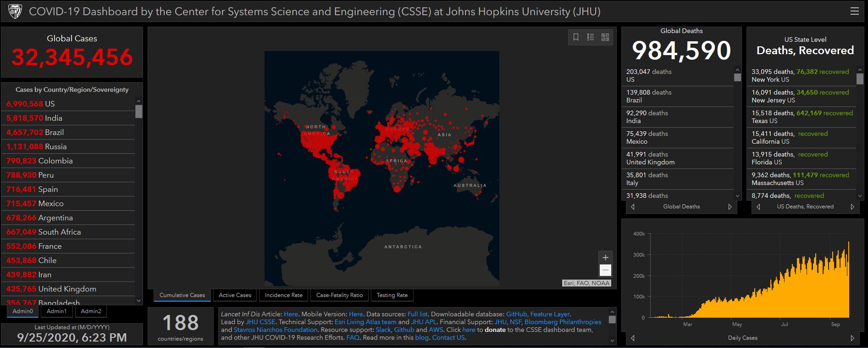
Task: Open the GitHub database link
Action: click(516, 314)
